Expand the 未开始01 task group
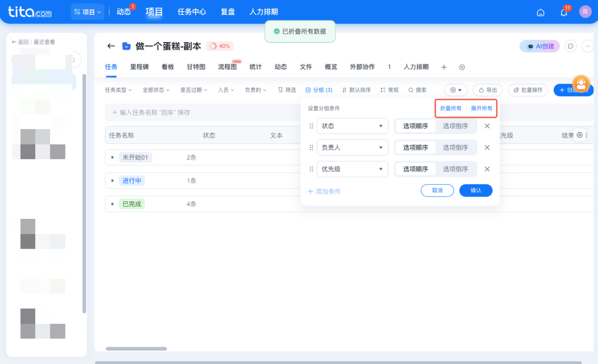598x364 pixels. coord(112,157)
